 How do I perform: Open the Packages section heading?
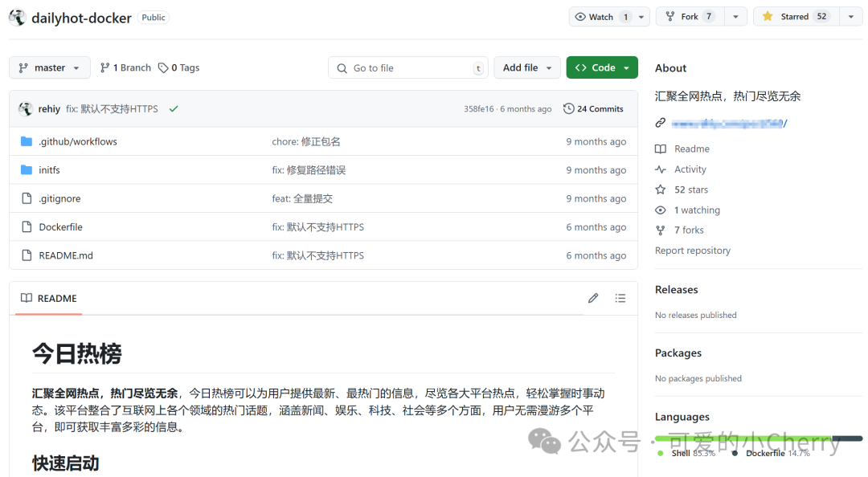(x=678, y=353)
